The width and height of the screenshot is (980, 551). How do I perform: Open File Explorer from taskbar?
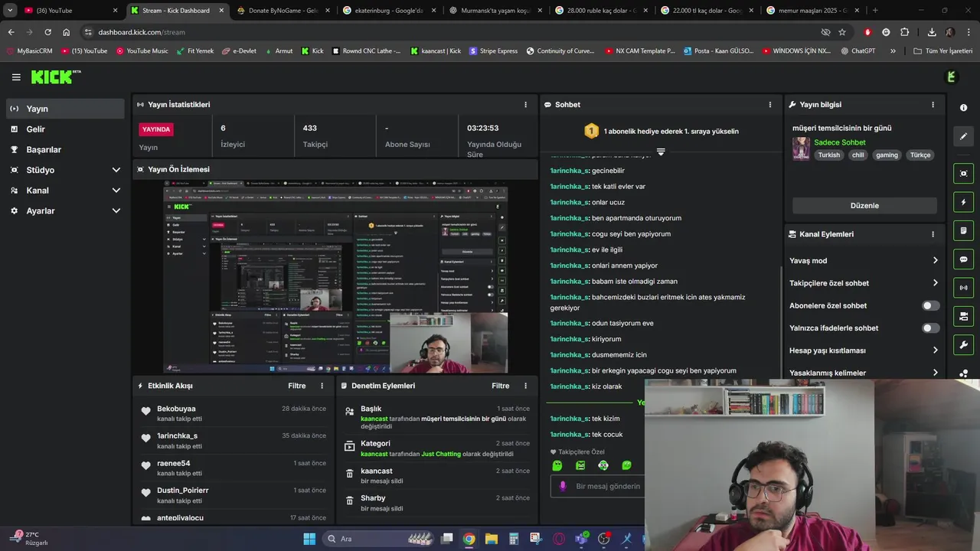492,539
